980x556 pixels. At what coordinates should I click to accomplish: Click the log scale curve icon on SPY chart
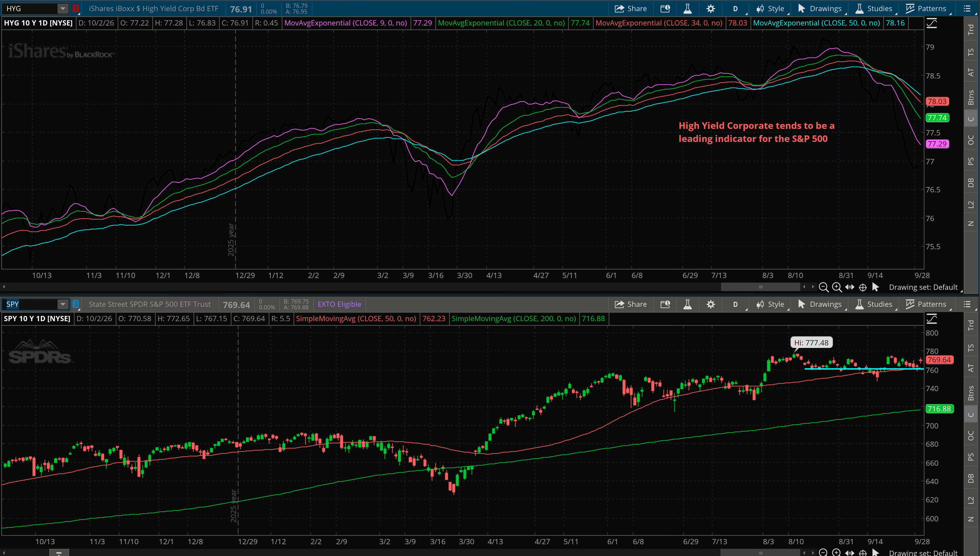pos(932,319)
